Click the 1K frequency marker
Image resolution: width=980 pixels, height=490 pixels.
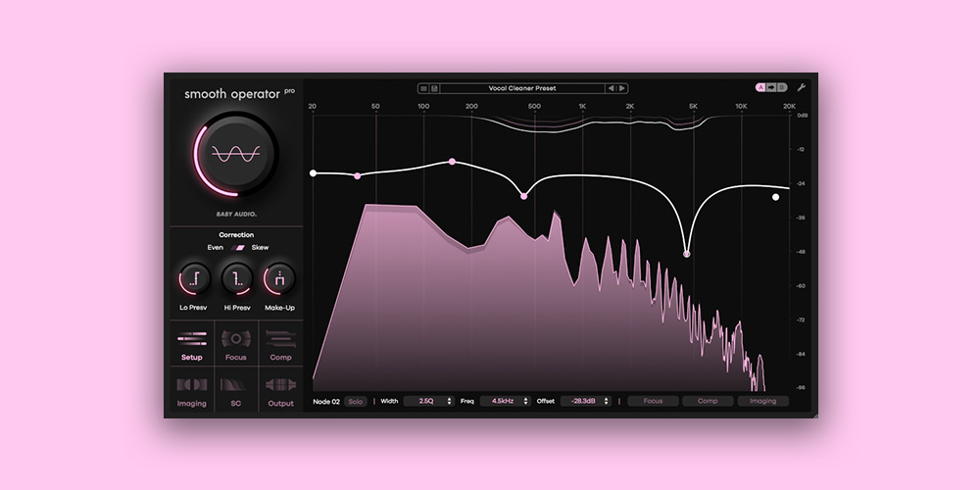582,106
